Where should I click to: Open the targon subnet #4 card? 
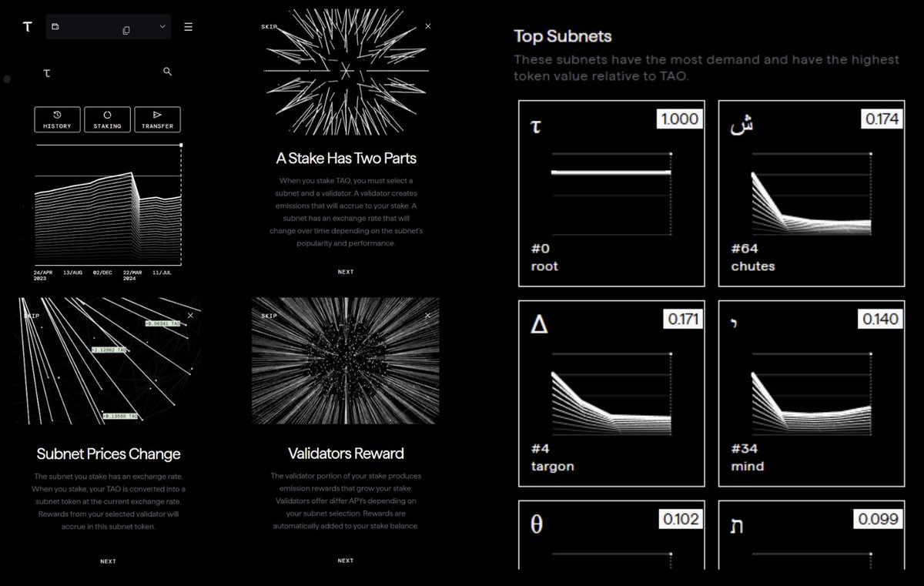(x=611, y=393)
